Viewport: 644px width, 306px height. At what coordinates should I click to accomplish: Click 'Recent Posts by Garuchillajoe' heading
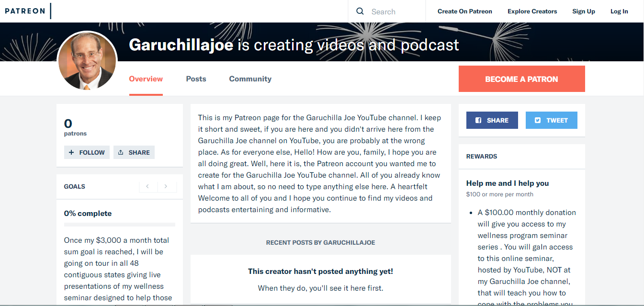click(321, 243)
